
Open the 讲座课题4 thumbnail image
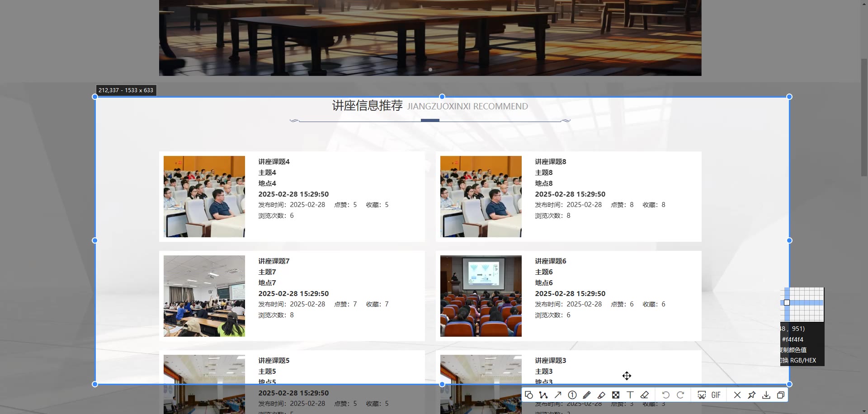tap(204, 197)
